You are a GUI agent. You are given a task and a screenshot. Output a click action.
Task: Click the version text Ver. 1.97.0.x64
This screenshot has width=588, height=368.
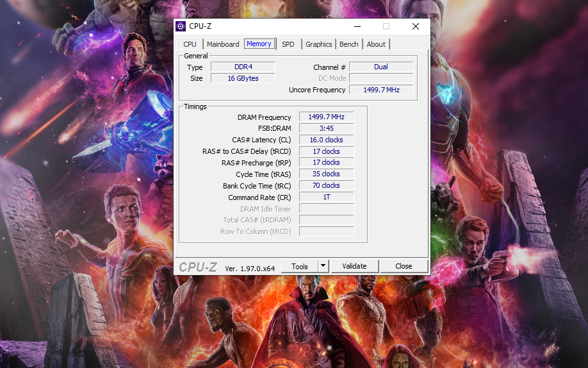pyautogui.click(x=250, y=269)
